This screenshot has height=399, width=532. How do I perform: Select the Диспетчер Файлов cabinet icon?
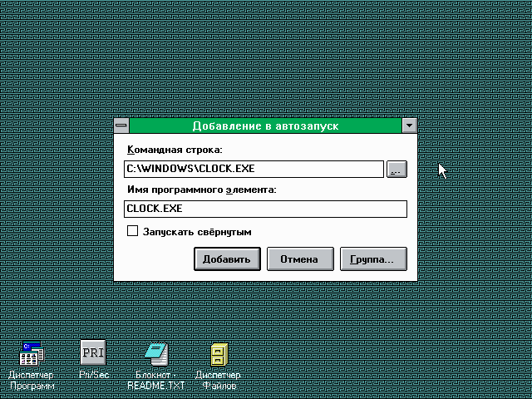219,353
